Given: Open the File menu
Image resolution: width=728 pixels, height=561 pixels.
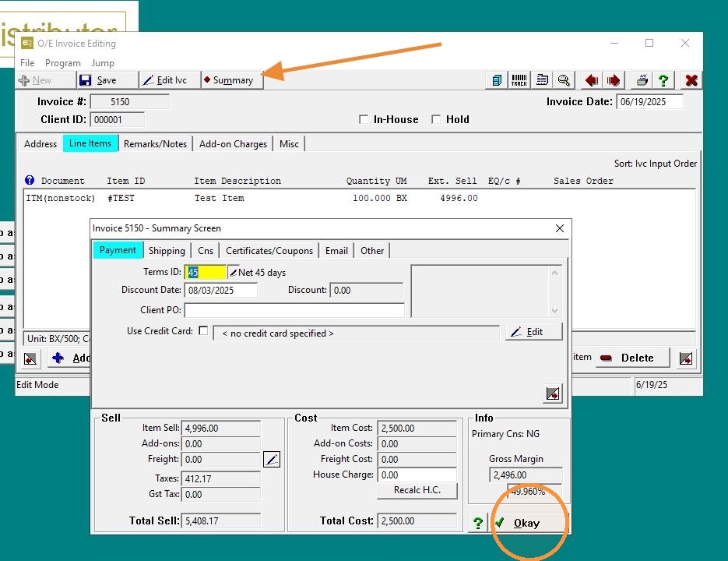Looking at the screenshot, I should [27, 63].
